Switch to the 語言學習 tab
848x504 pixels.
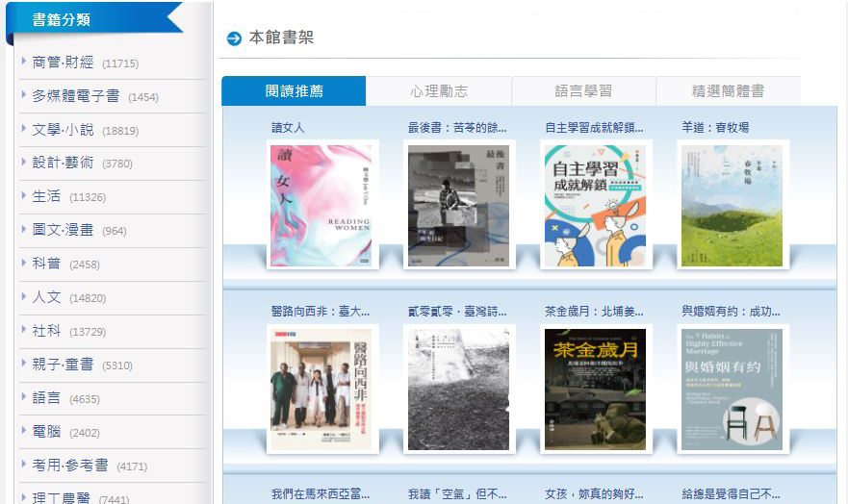pos(583,91)
